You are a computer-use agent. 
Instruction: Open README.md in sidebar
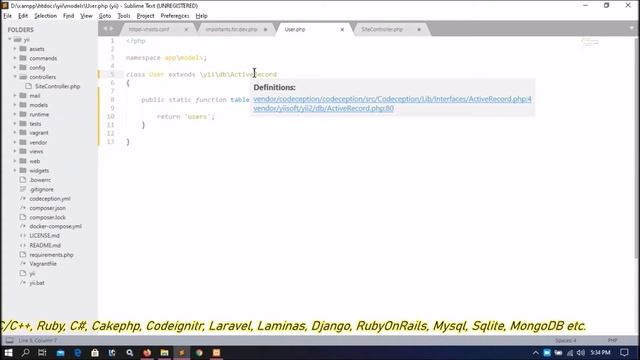tap(45, 245)
